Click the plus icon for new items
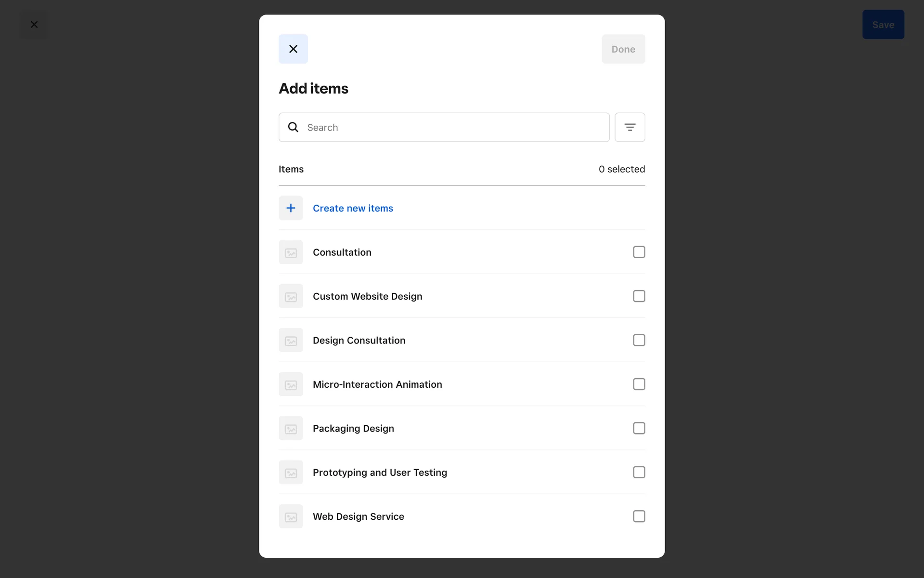This screenshot has height=578, width=924. coord(291,208)
